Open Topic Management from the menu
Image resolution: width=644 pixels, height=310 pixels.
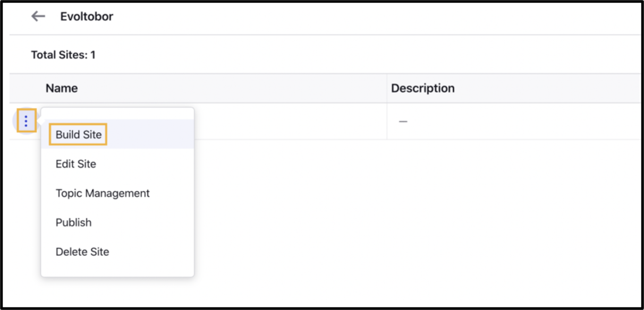[103, 193]
